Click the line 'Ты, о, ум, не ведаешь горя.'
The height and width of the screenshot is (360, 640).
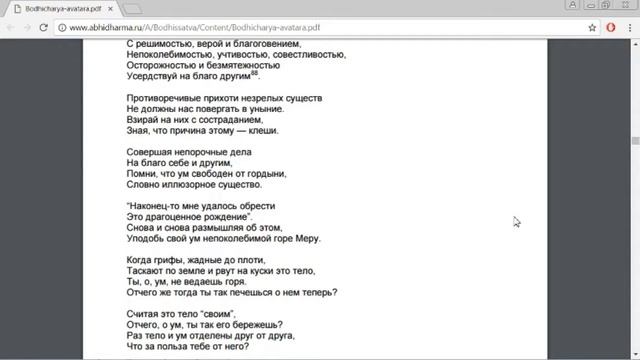tap(187, 282)
